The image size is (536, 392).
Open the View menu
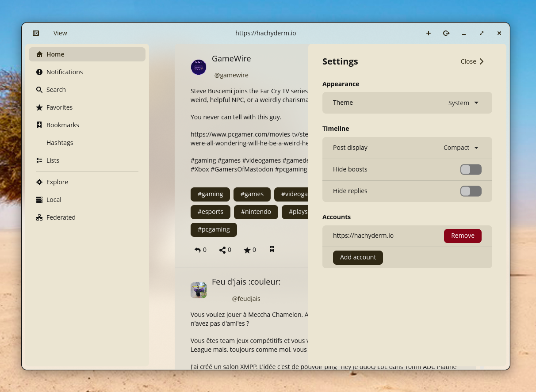coord(60,33)
